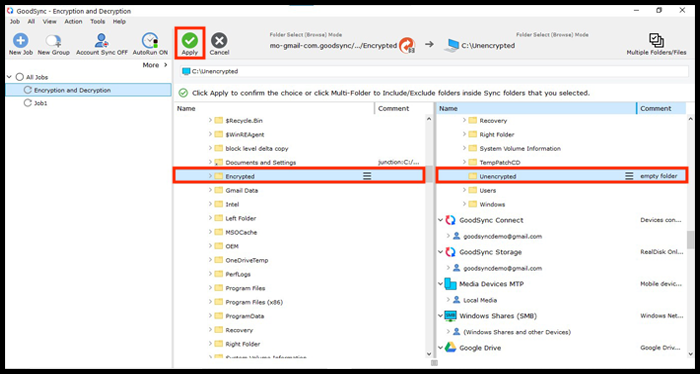Viewport: 700px width, 374px height.
Task: Click the GoodSync Connect icon
Action: [450, 220]
